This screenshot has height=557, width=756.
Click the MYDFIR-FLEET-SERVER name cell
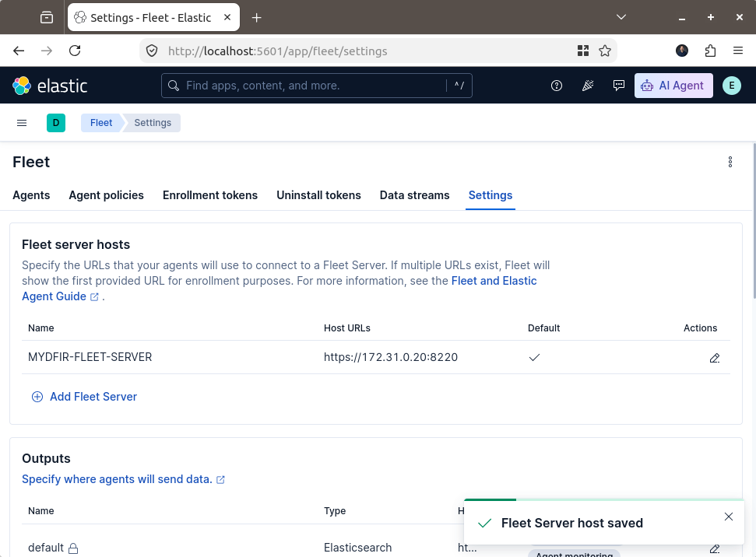[x=90, y=357]
